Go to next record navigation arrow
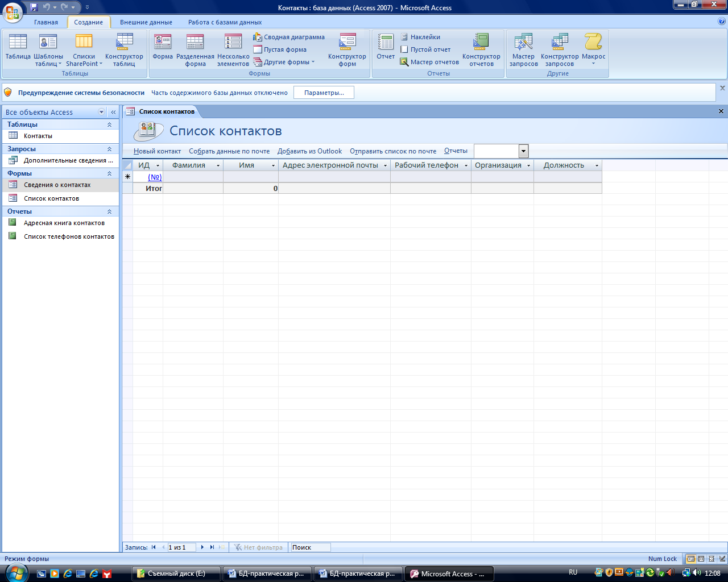 click(x=202, y=547)
